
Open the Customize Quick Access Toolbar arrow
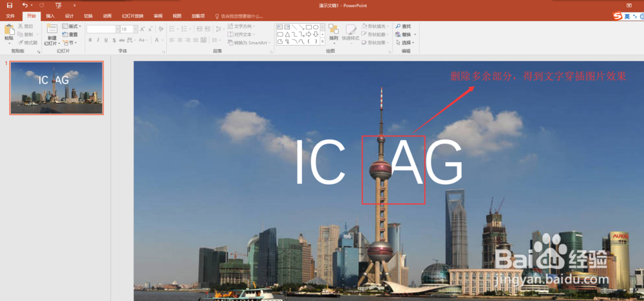coord(74,5)
